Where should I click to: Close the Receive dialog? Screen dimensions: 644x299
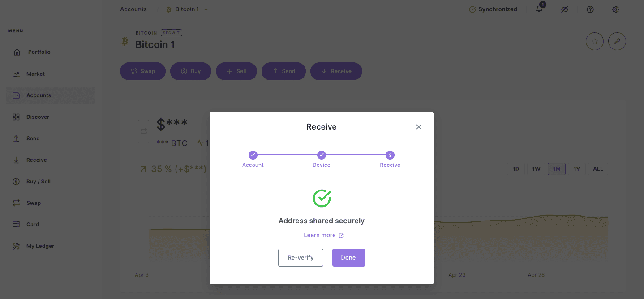(x=419, y=127)
